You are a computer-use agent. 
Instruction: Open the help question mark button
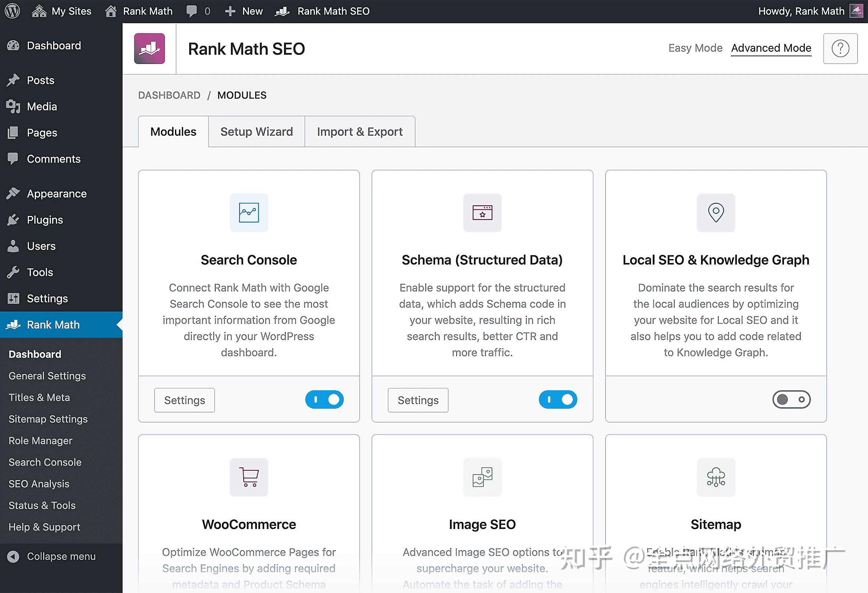point(840,49)
